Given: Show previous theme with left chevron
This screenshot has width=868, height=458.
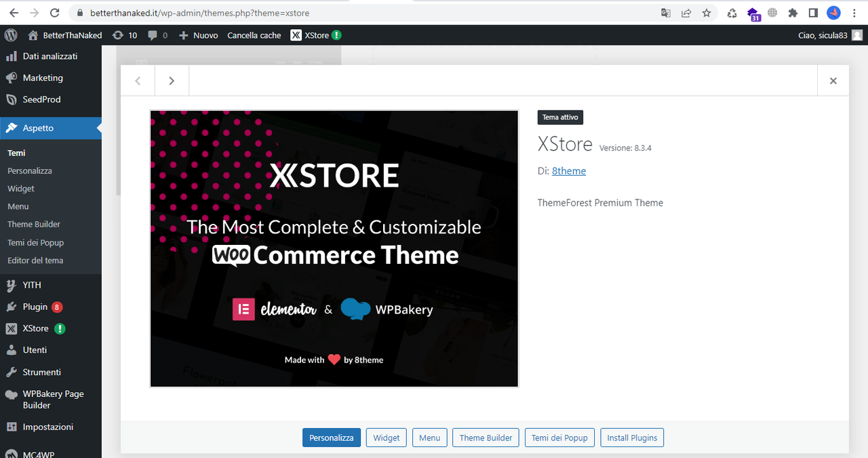Looking at the screenshot, I should point(138,81).
